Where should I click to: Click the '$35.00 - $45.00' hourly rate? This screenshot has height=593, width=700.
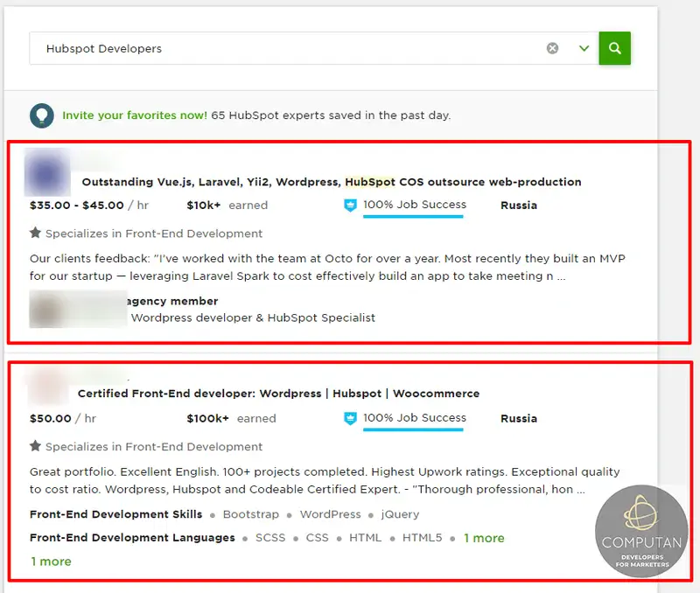[77, 206]
